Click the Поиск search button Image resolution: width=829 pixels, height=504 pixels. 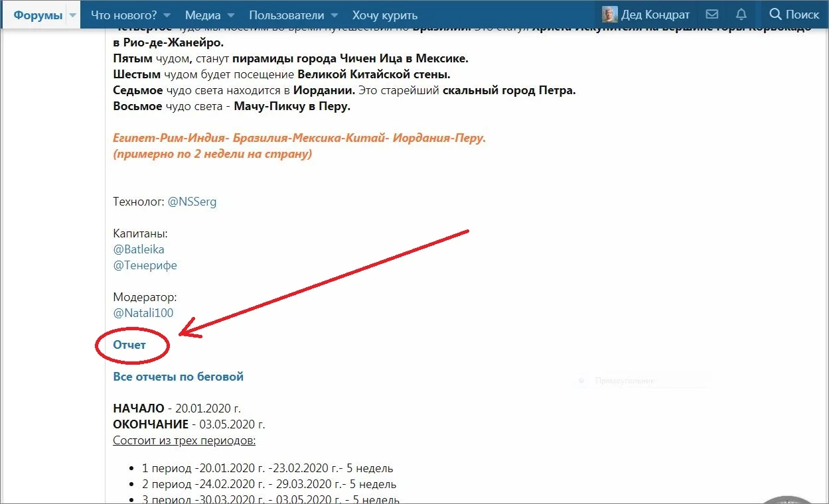794,15
